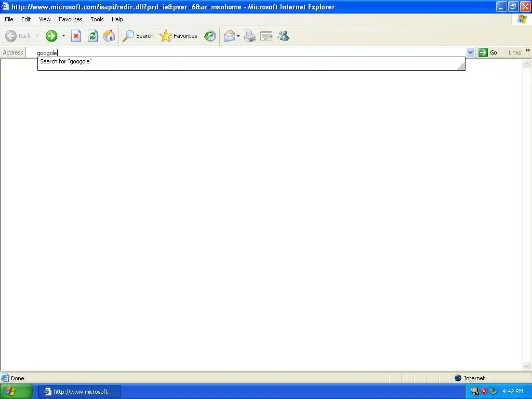Image resolution: width=532 pixels, height=399 pixels.
Task: Click the network connection tray icon
Action: click(x=494, y=392)
